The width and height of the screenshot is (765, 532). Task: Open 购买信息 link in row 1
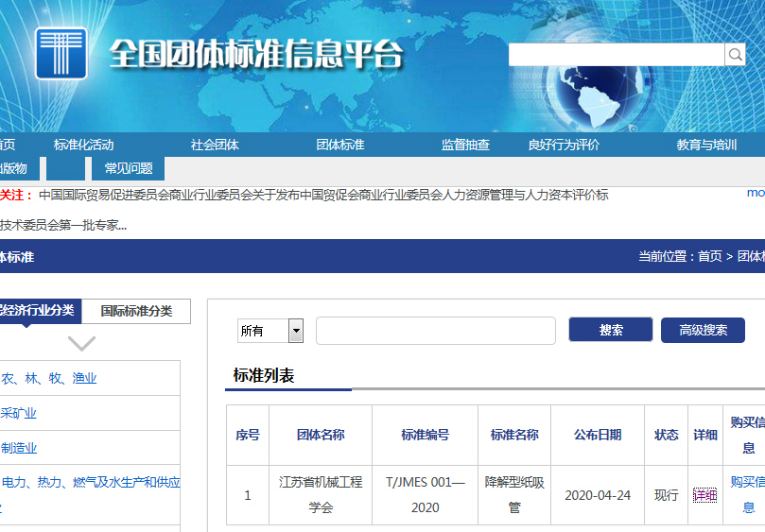(747, 495)
